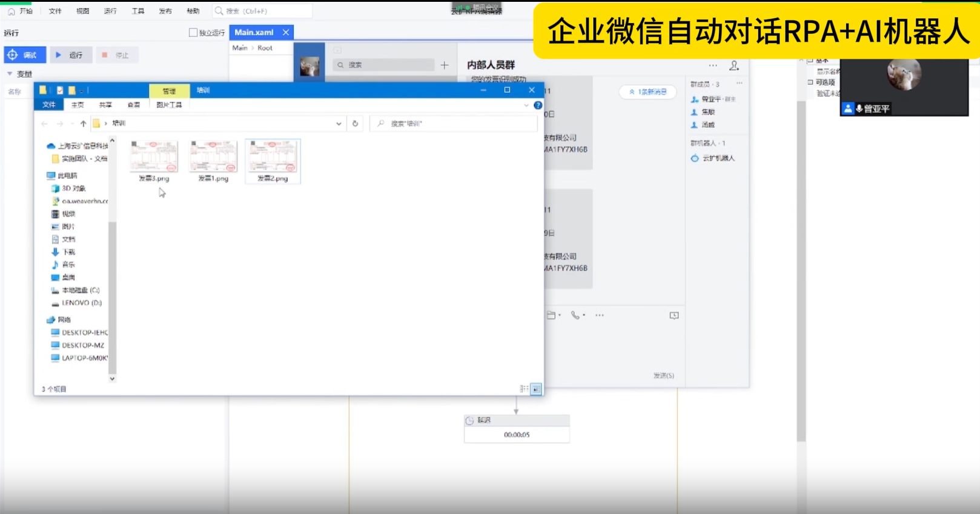Enable the 独立运行 checkbox

193,33
